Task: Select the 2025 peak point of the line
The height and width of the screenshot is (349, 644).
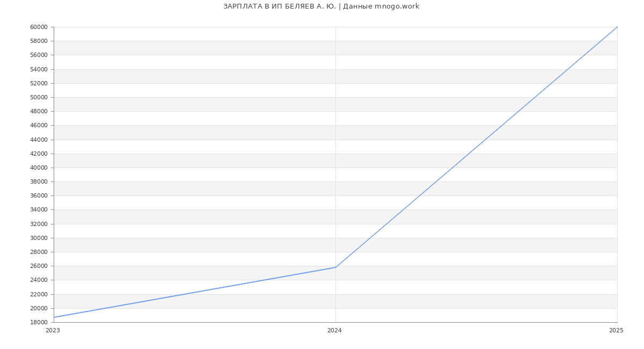Action: [617, 27]
